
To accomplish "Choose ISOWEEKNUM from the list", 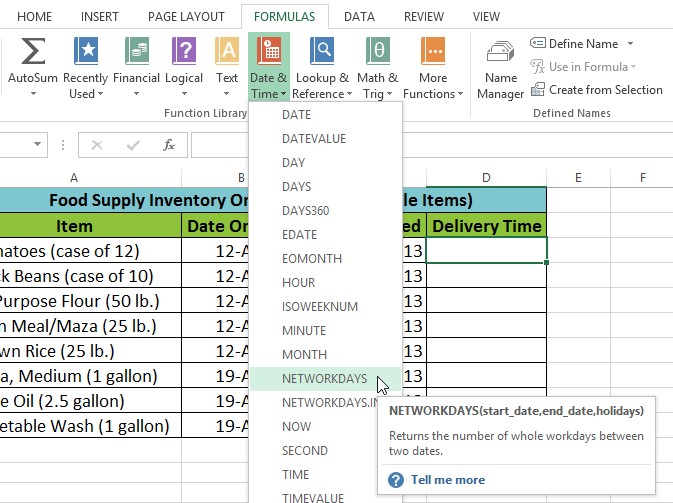I will coord(325,307).
